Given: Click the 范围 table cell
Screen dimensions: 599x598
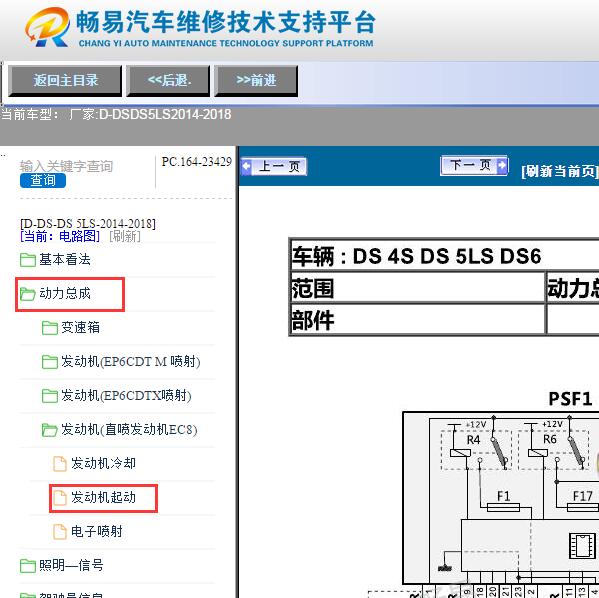Looking at the screenshot, I should coord(418,288).
